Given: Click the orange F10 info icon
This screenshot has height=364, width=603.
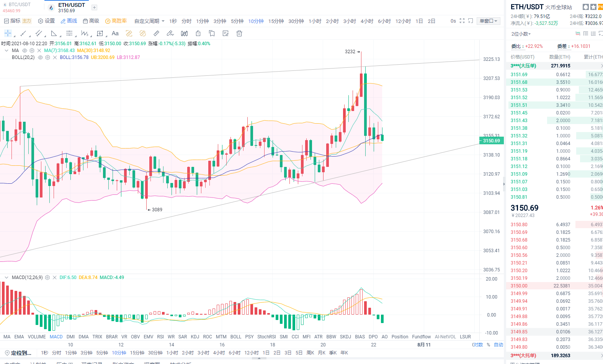Looking at the screenshot, I should [600, 7].
